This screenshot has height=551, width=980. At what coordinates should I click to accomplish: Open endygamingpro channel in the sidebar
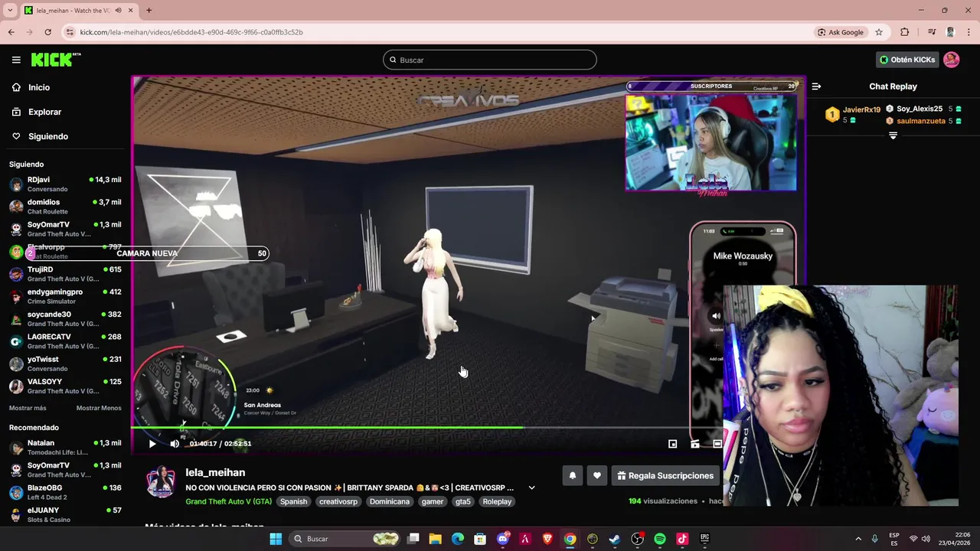[65, 296]
